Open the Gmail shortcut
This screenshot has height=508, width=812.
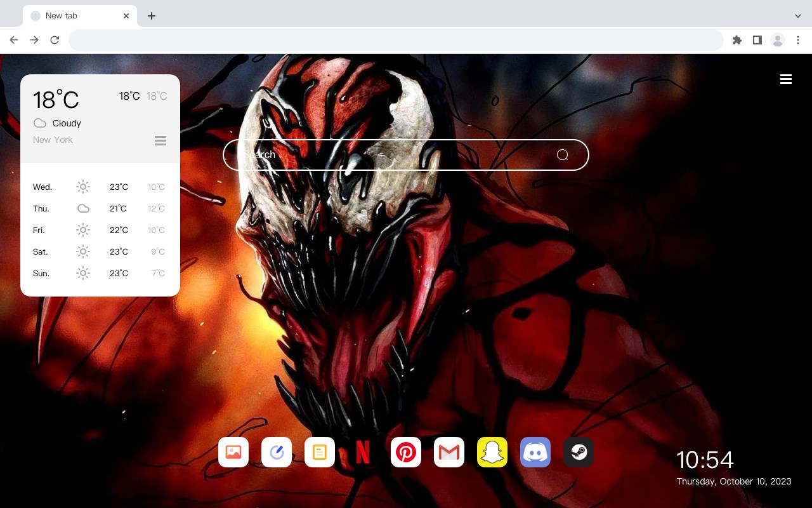[449, 452]
